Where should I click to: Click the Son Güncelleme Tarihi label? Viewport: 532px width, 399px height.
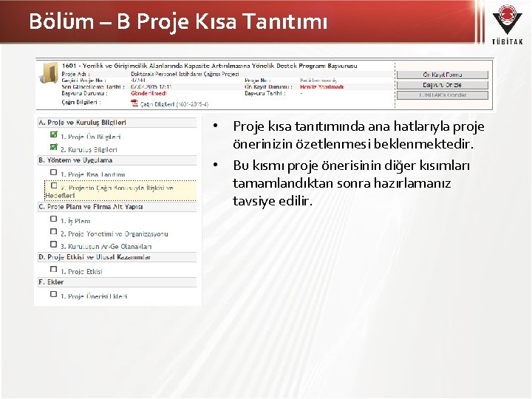[x=93, y=87]
